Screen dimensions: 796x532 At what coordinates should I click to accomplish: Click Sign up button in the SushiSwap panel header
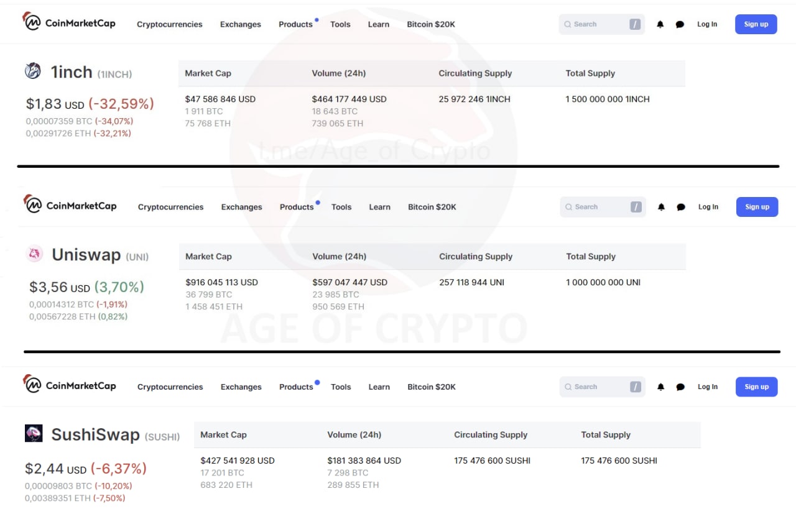(x=757, y=387)
